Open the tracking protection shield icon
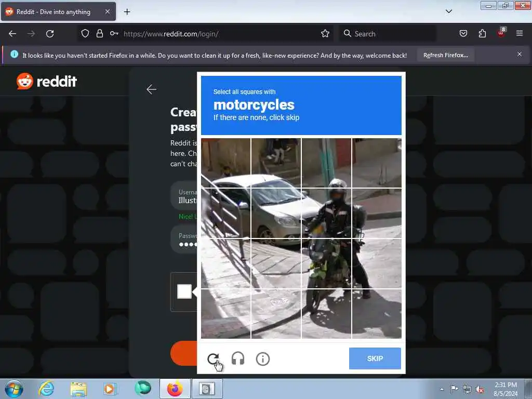 85,34
